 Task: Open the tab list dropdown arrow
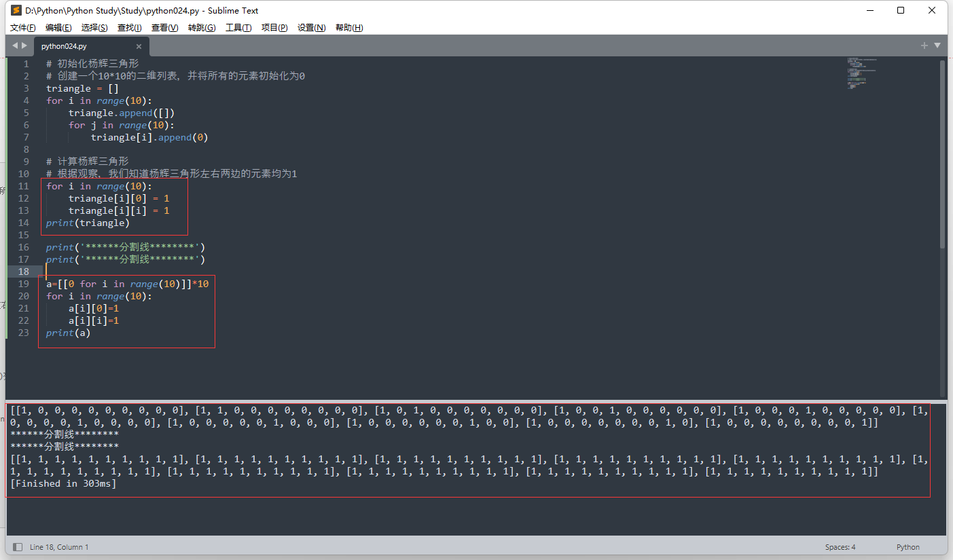click(x=937, y=45)
